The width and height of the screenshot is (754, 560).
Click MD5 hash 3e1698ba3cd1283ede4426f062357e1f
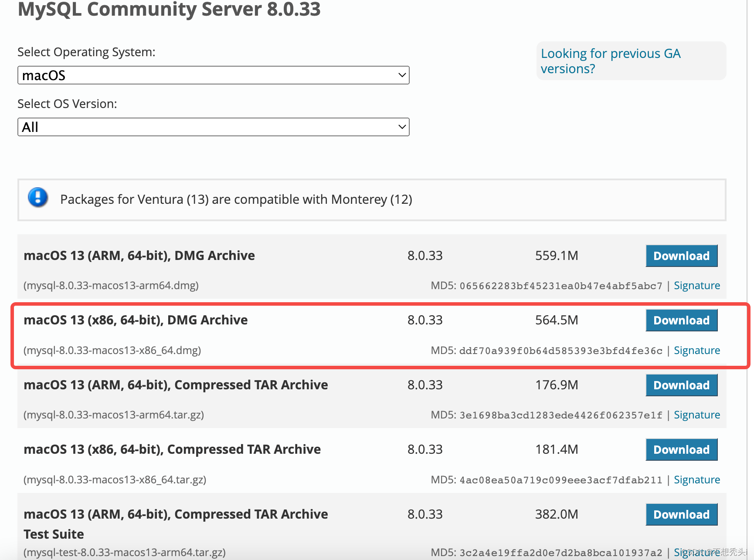tap(561, 415)
